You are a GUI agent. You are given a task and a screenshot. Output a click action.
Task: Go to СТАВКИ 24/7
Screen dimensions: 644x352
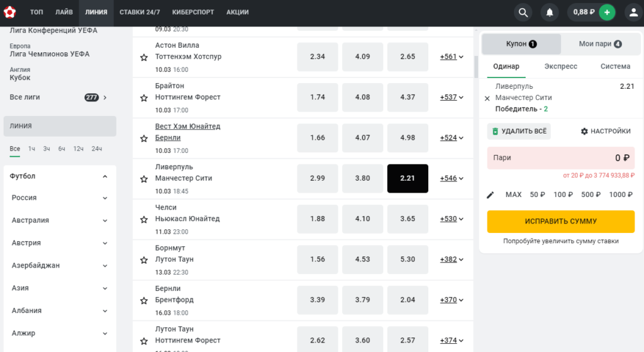tap(140, 13)
